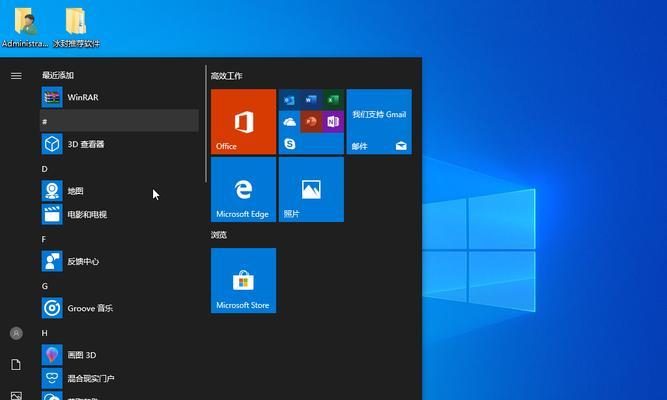Open Administrator folder on desktop
The width and height of the screenshot is (667, 400).
coord(25,26)
